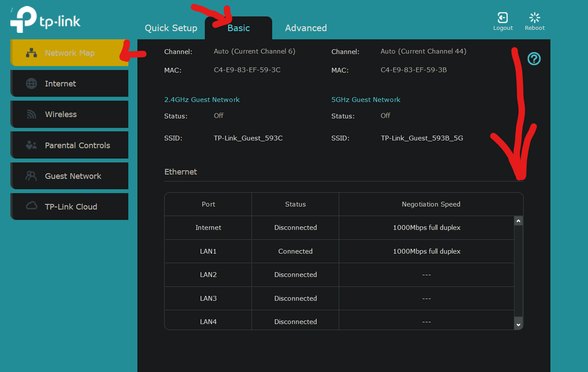Select the Internet port row cell

[208, 228]
